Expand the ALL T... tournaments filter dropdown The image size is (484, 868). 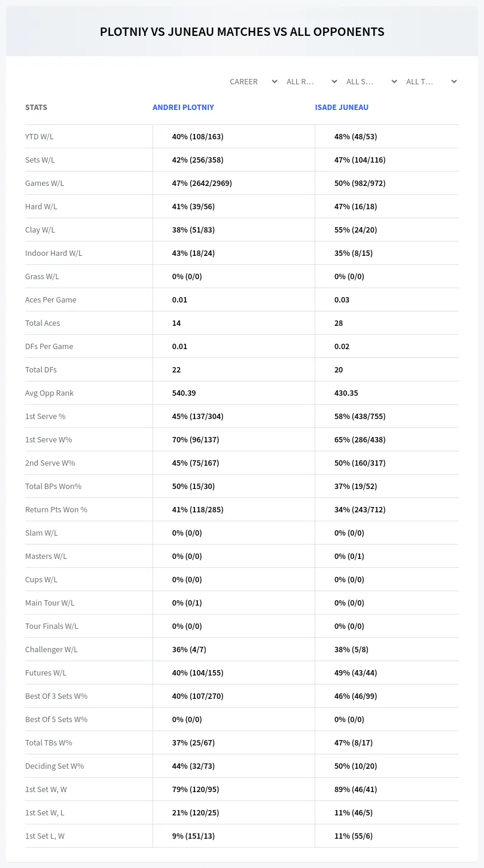[431, 81]
